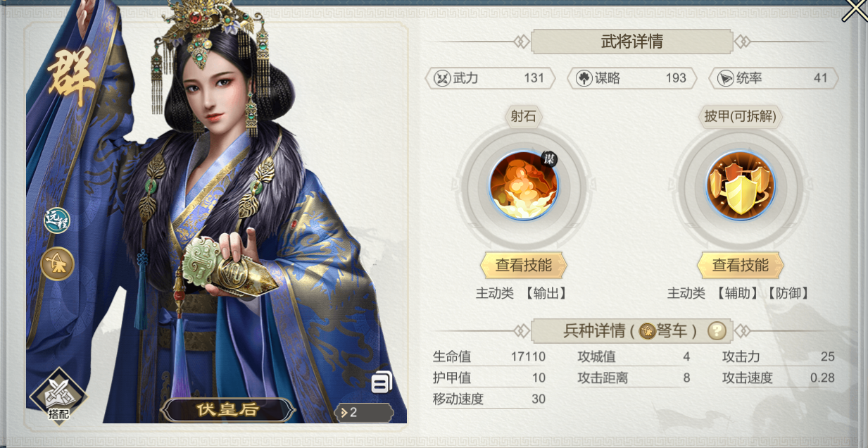Image resolution: width=868 pixels, height=448 pixels.
Task: Select the 兵种详情 section header
Action: pos(632,330)
